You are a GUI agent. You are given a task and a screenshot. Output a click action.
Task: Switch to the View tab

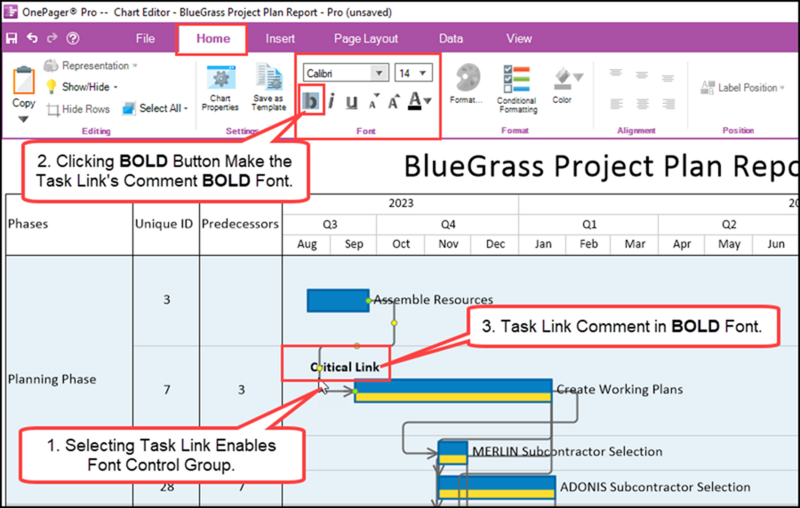click(x=519, y=39)
